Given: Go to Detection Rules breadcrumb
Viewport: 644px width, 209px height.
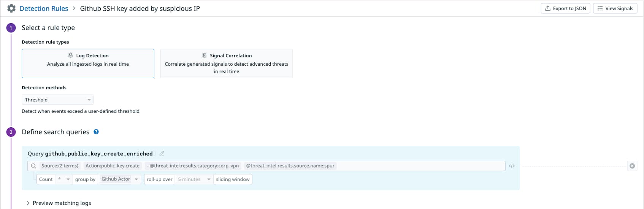Looking at the screenshot, I should click(44, 8).
